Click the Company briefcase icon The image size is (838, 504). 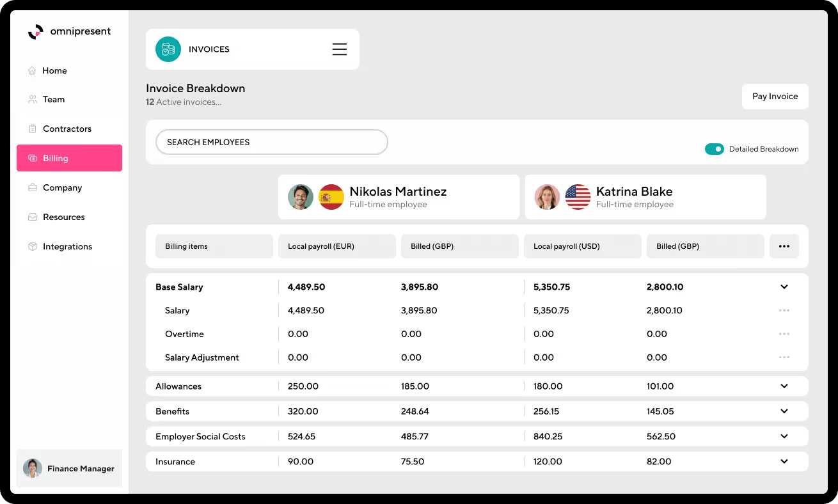32,187
